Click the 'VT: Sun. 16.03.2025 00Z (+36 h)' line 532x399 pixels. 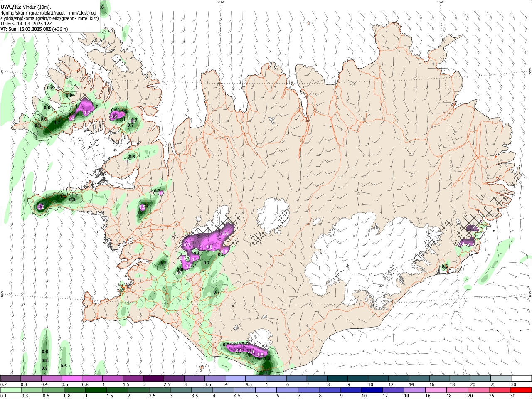point(34,29)
